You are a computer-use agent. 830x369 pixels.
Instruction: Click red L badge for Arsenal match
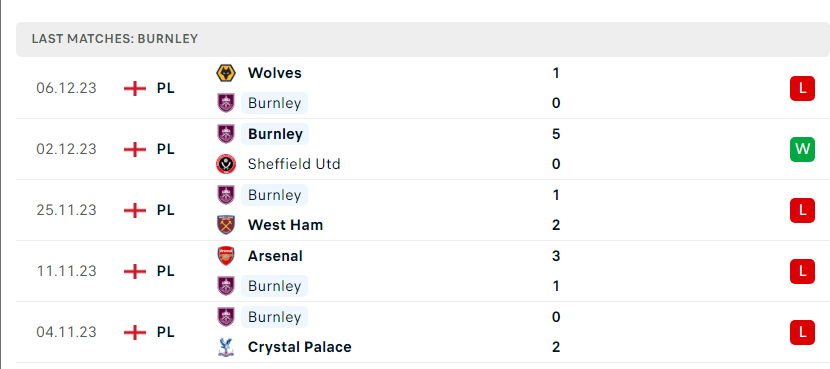click(x=802, y=272)
